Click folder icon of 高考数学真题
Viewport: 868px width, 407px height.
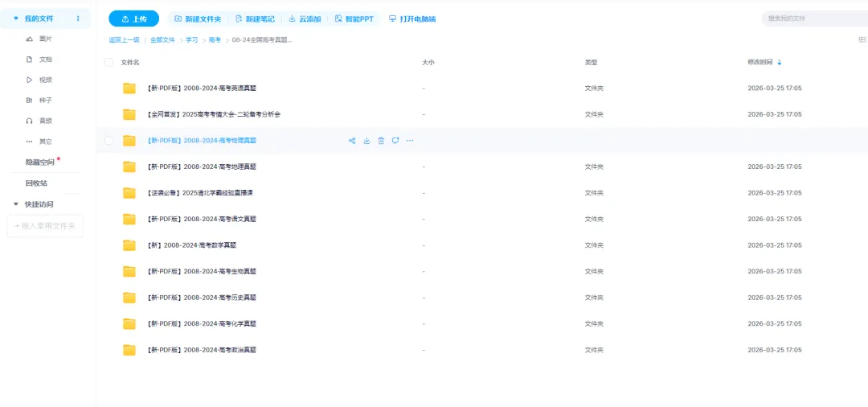(129, 245)
